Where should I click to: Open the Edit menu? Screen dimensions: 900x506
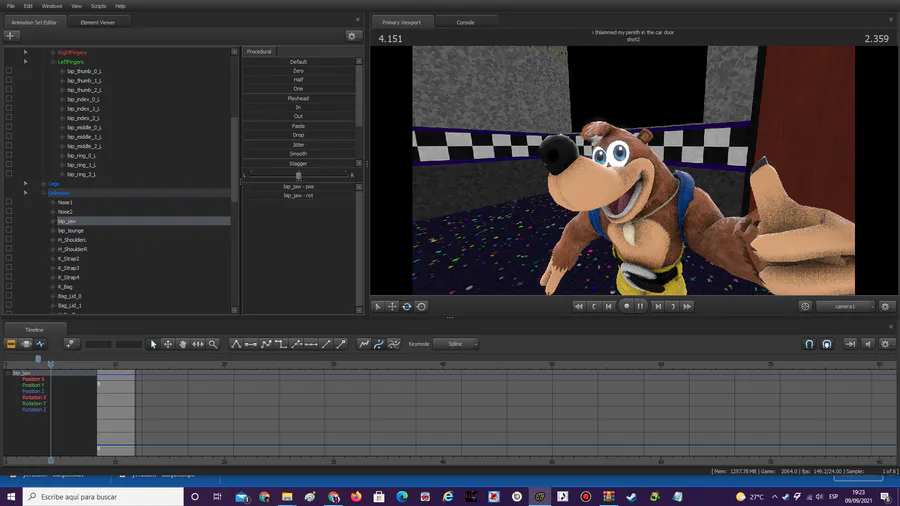click(x=28, y=6)
